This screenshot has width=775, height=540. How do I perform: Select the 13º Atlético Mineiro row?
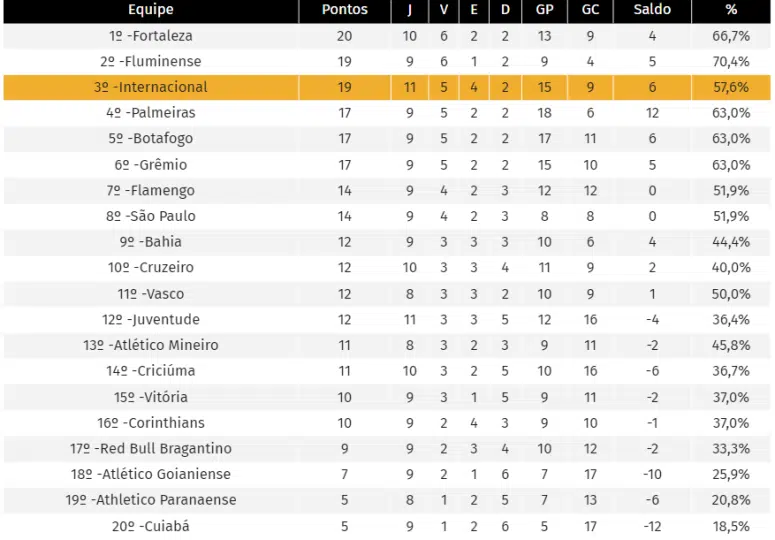pyautogui.click(x=387, y=345)
